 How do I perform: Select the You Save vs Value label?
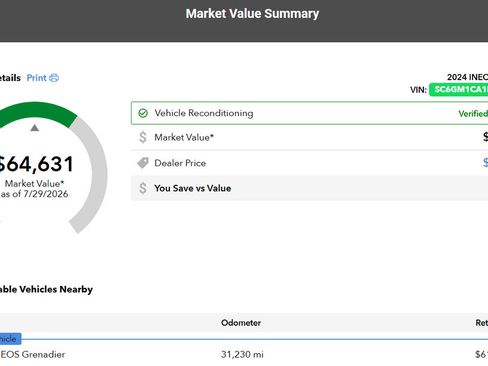click(x=193, y=188)
